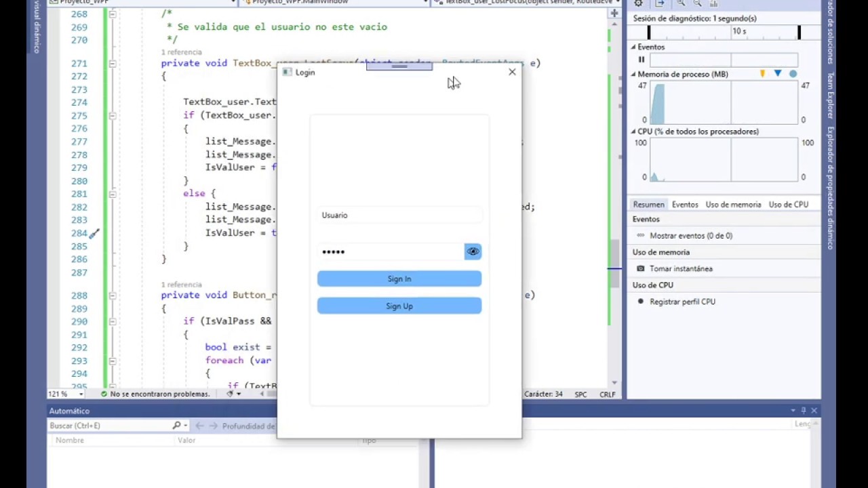This screenshot has width=868, height=488.
Task: Click the CRLF line ending indicator
Action: (x=607, y=394)
